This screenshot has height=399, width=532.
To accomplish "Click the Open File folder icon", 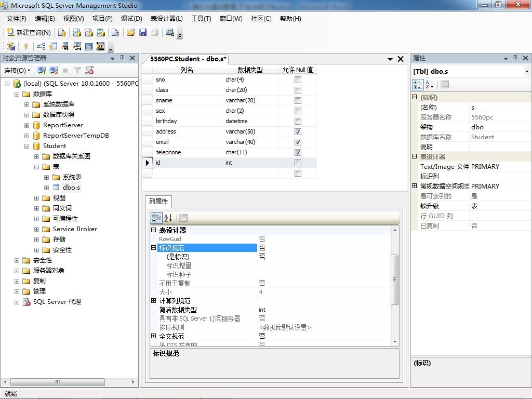I will [130, 32].
